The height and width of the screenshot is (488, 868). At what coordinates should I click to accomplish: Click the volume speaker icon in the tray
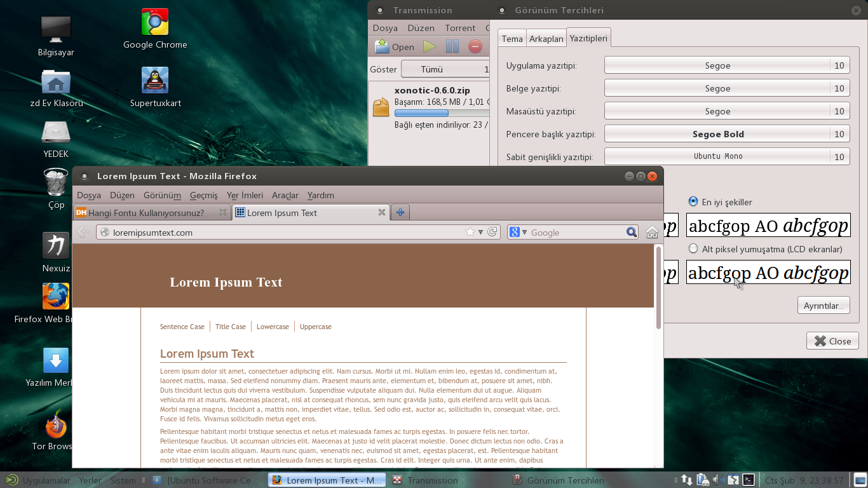pos(717,480)
